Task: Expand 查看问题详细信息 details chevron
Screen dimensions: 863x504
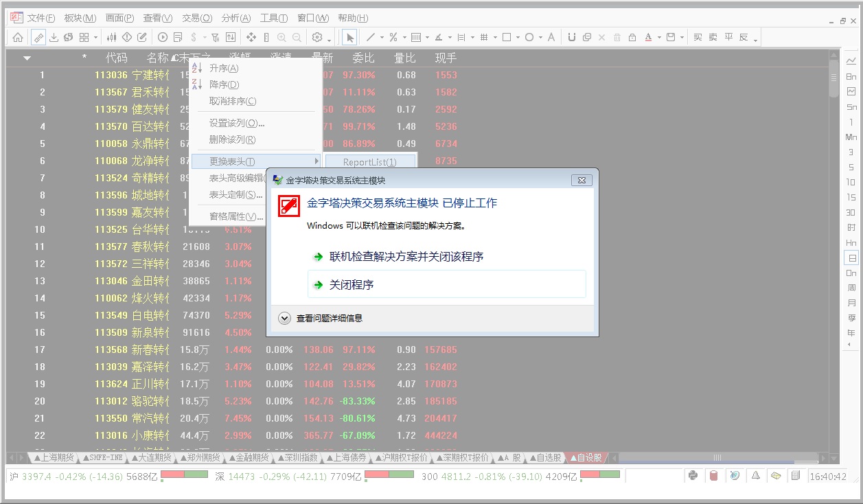Action: [285, 318]
